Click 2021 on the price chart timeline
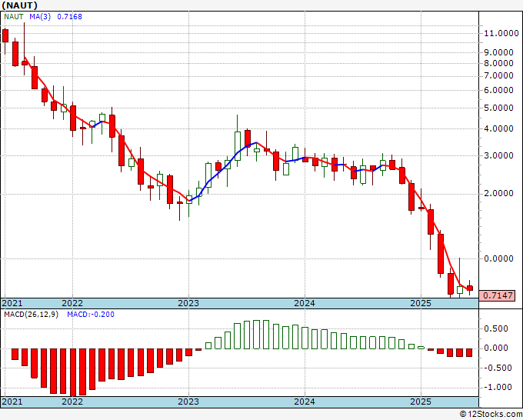The width and height of the screenshot is (523, 420). click(x=12, y=303)
